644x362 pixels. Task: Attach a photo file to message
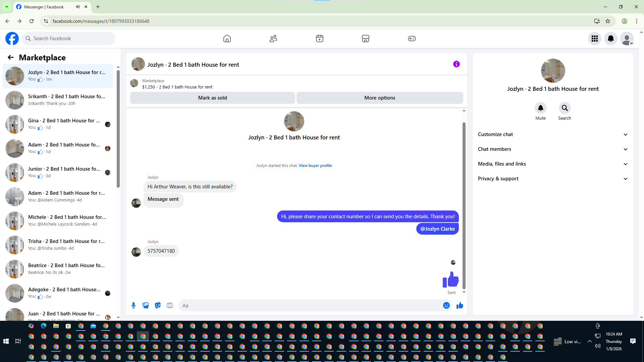[x=146, y=305]
